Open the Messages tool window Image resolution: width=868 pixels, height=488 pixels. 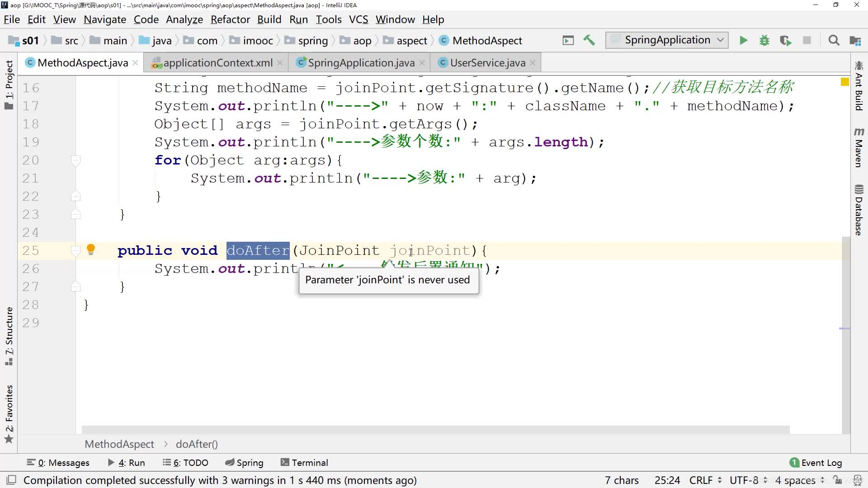(x=58, y=463)
